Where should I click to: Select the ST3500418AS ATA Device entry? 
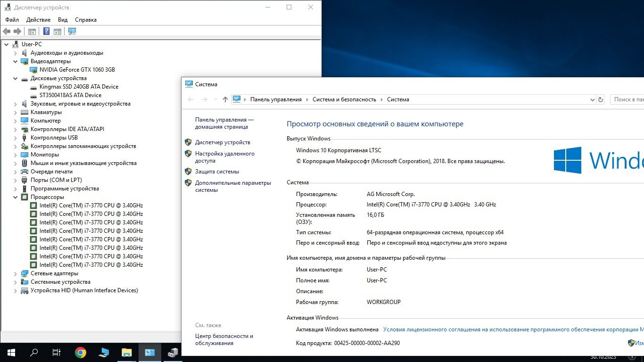tap(70, 95)
